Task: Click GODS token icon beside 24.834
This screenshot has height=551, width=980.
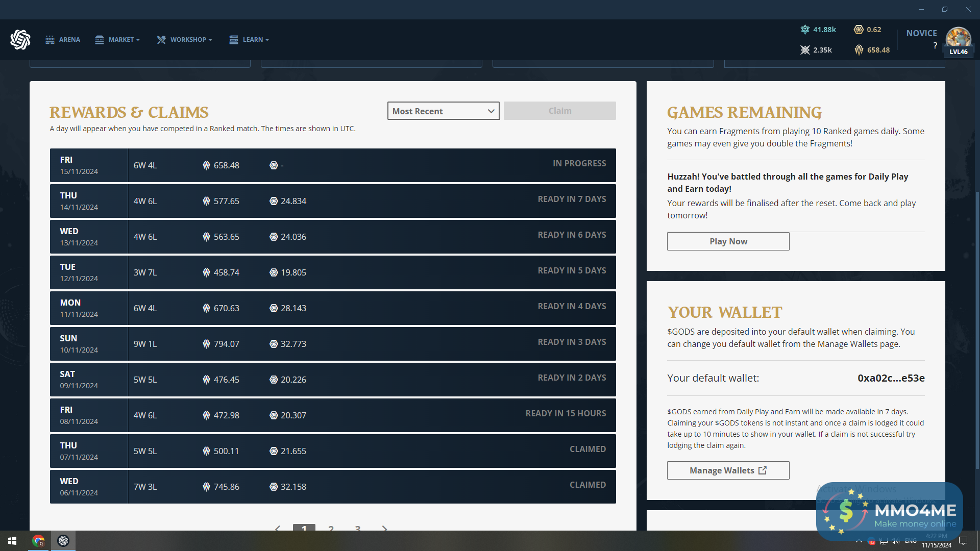Action: (x=274, y=201)
